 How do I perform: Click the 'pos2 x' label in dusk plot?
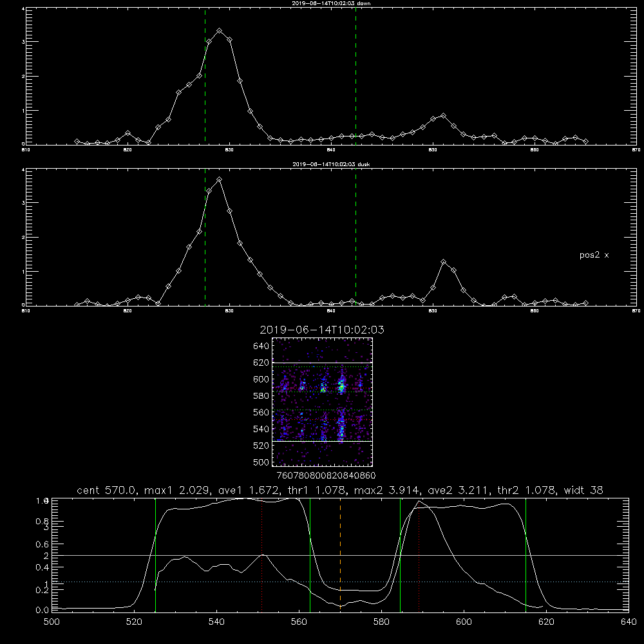pos(594,255)
